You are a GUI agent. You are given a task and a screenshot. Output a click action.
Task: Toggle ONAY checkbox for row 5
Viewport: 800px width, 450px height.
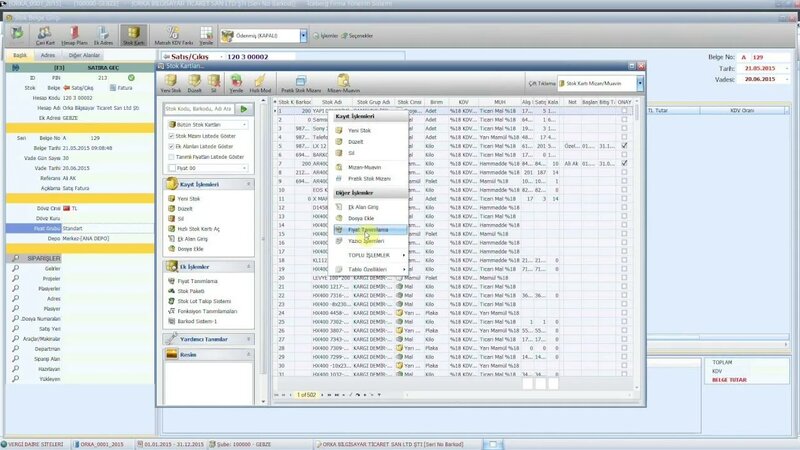tap(624, 145)
